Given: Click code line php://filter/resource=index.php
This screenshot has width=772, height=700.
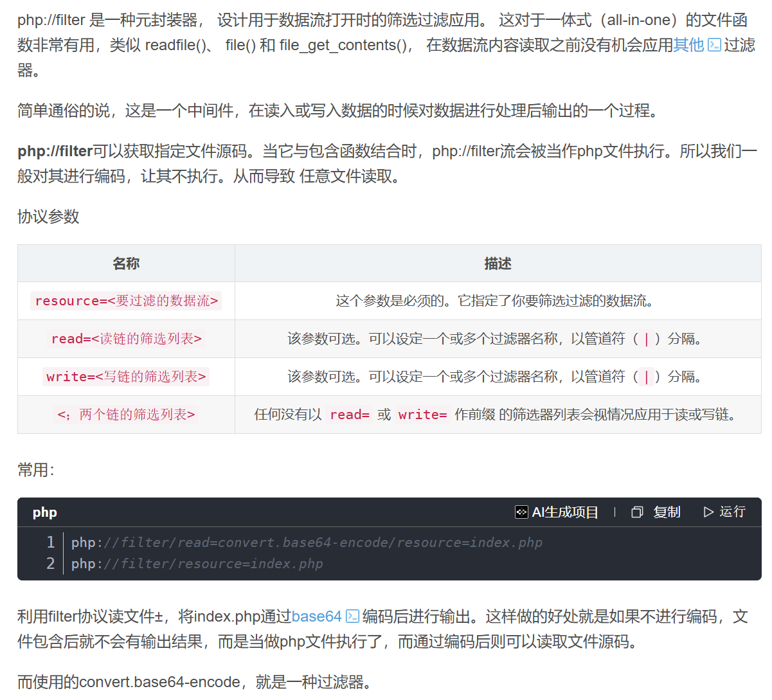Looking at the screenshot, I should [197, 564].
